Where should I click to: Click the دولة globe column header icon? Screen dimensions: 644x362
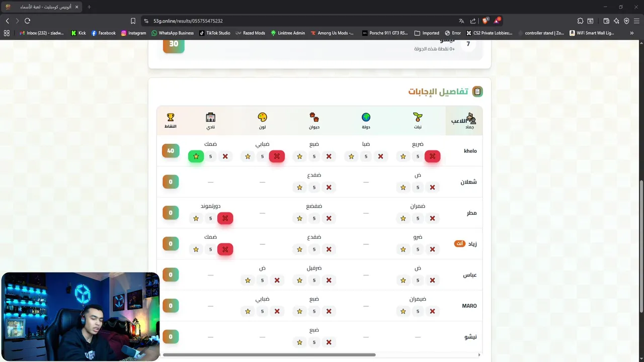(366, 117)
